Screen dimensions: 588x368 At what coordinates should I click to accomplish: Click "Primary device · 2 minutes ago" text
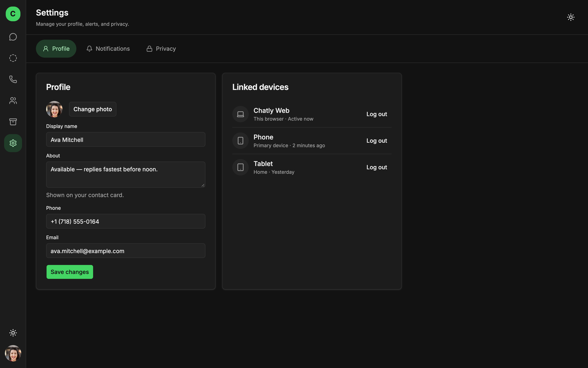click(289, 146)
